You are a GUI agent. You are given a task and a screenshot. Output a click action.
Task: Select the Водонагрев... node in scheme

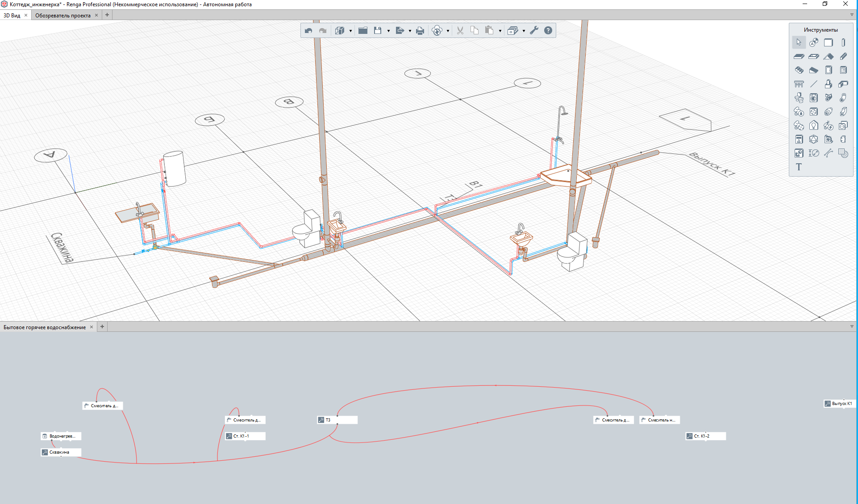tap(62, 436)
